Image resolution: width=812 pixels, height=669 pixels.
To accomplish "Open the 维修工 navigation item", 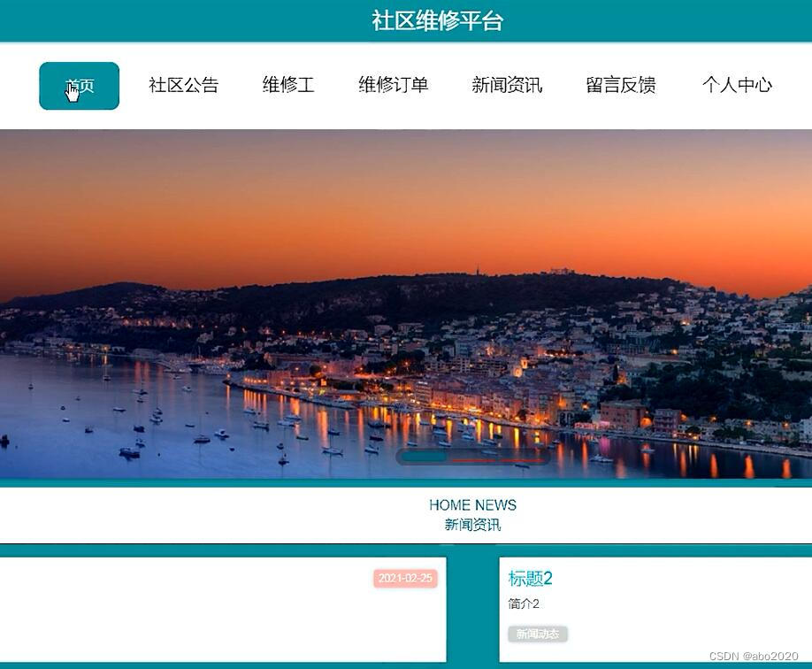I will 288,85.
